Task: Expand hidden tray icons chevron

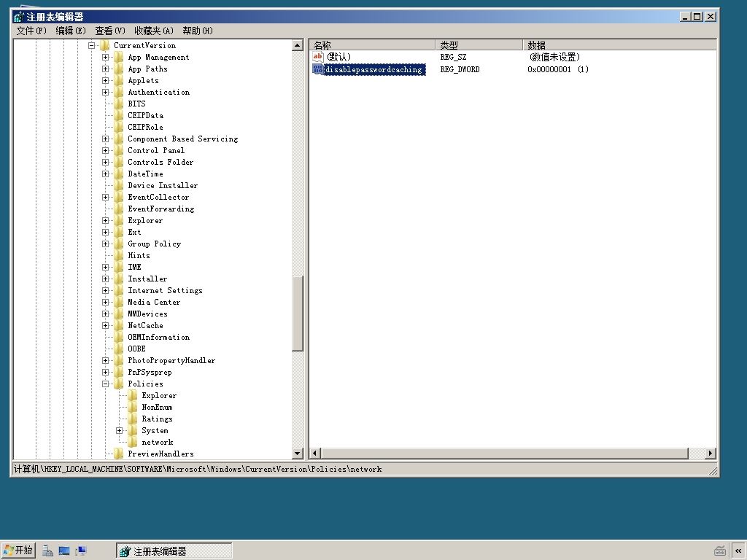Action: tap(738, 551)
